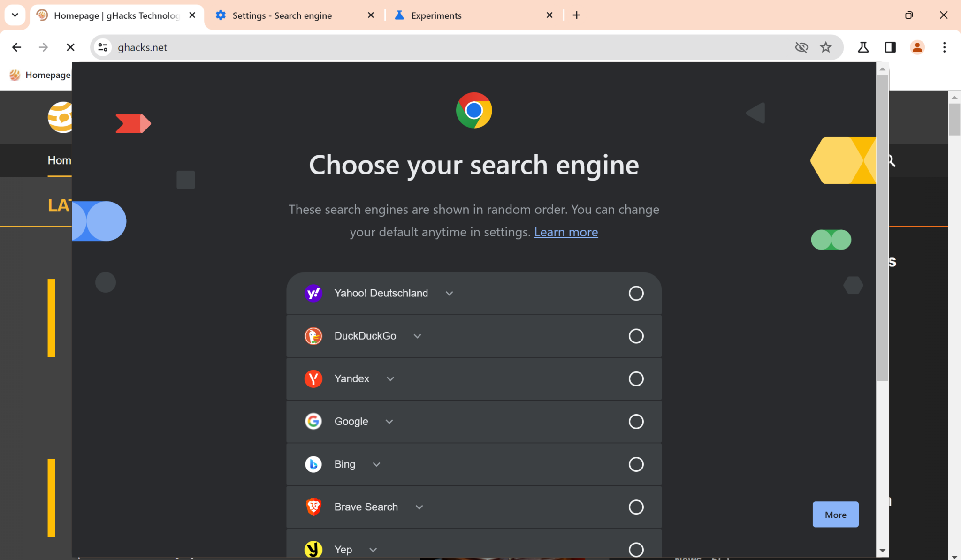Viewport: 961px width, 560px height.
Task: Select Google as search engine
Action: (x=636, y=421)
